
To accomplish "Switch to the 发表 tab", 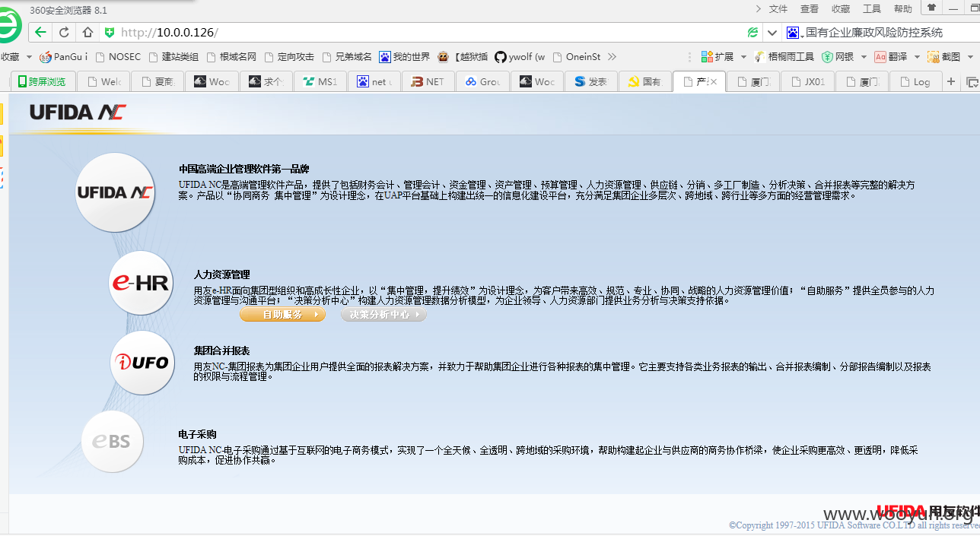I will pos(590,81).
